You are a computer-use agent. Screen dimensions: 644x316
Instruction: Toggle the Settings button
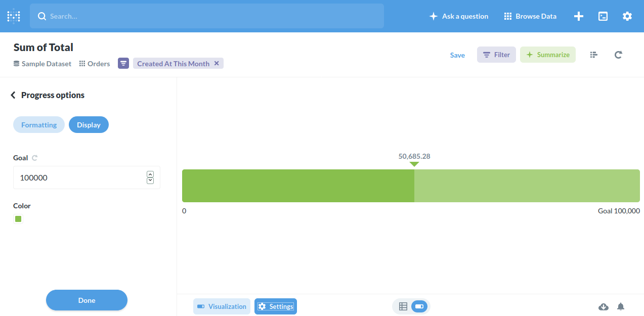(276, 306)
